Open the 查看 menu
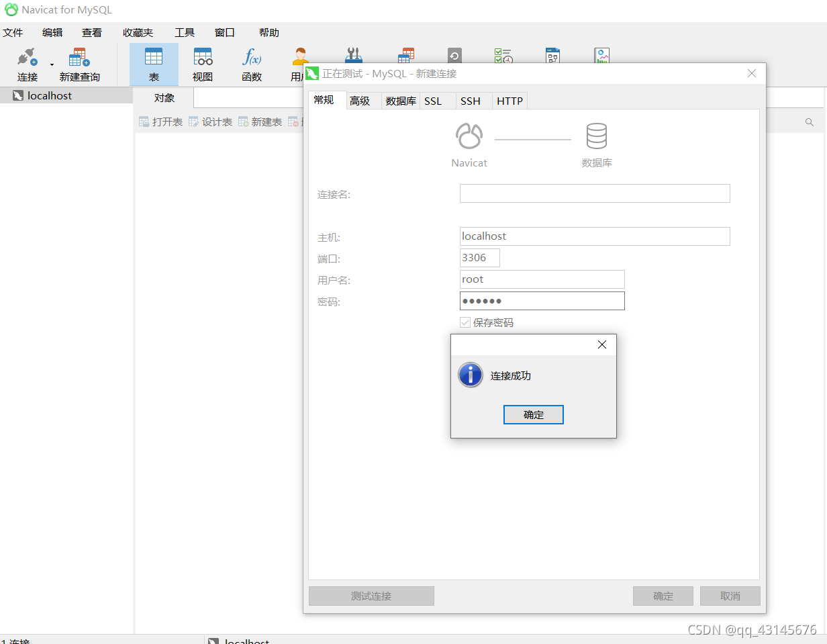Image resolution: width=827 pixels, height=644 pixels. (92, 32)
